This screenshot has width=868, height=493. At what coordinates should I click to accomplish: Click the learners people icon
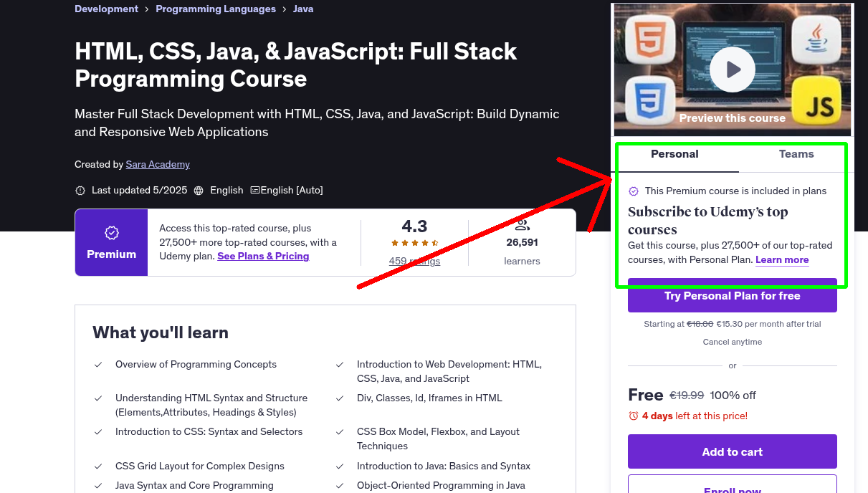(522, 226)
